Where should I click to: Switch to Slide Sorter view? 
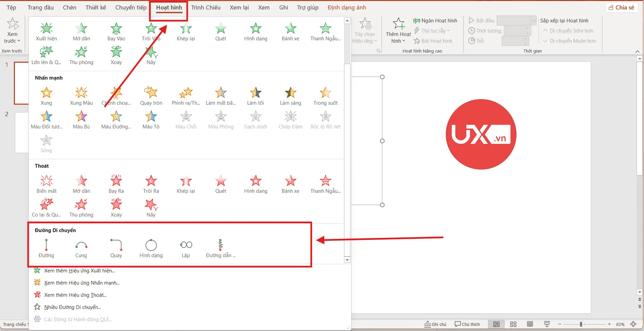coord(513,324)
